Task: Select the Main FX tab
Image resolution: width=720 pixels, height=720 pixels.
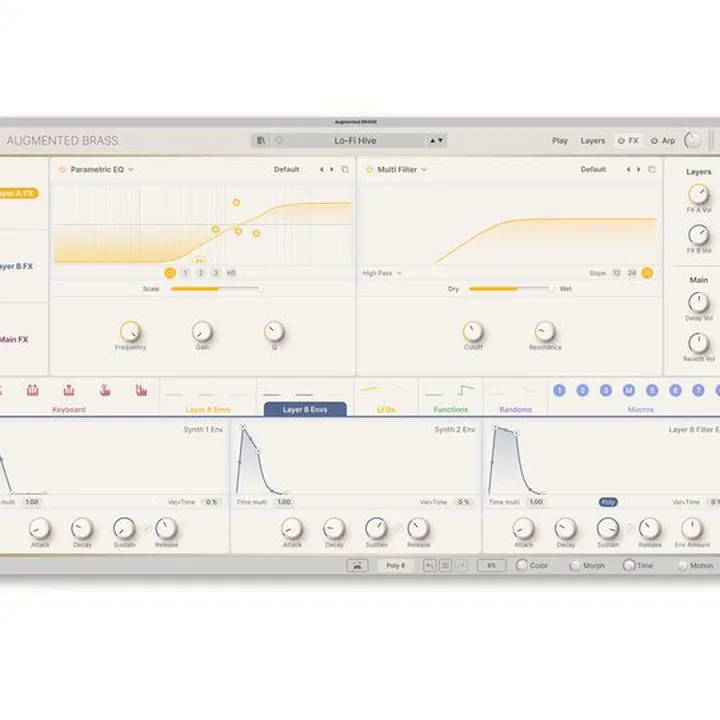Action: coord(14,339)
